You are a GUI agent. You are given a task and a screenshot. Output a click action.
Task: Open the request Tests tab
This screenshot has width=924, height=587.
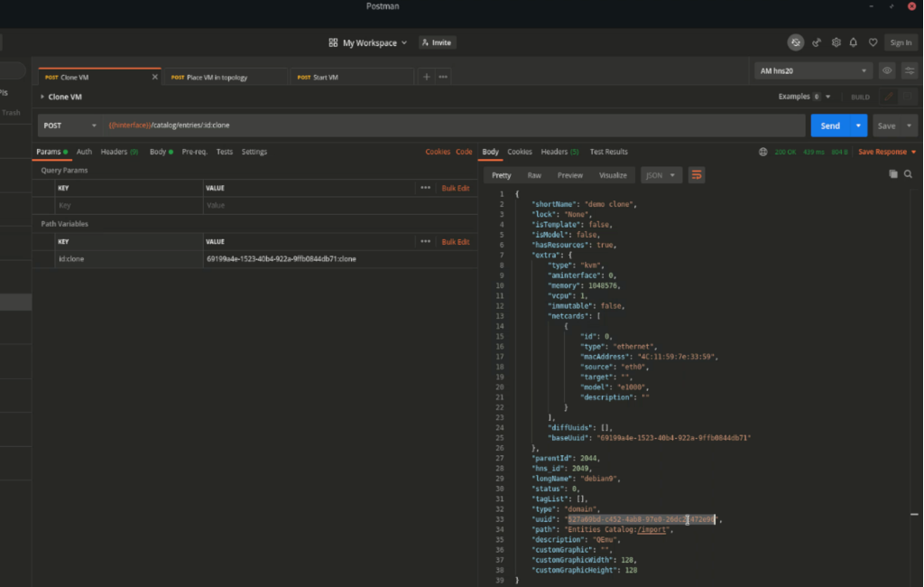pos(225,152)
